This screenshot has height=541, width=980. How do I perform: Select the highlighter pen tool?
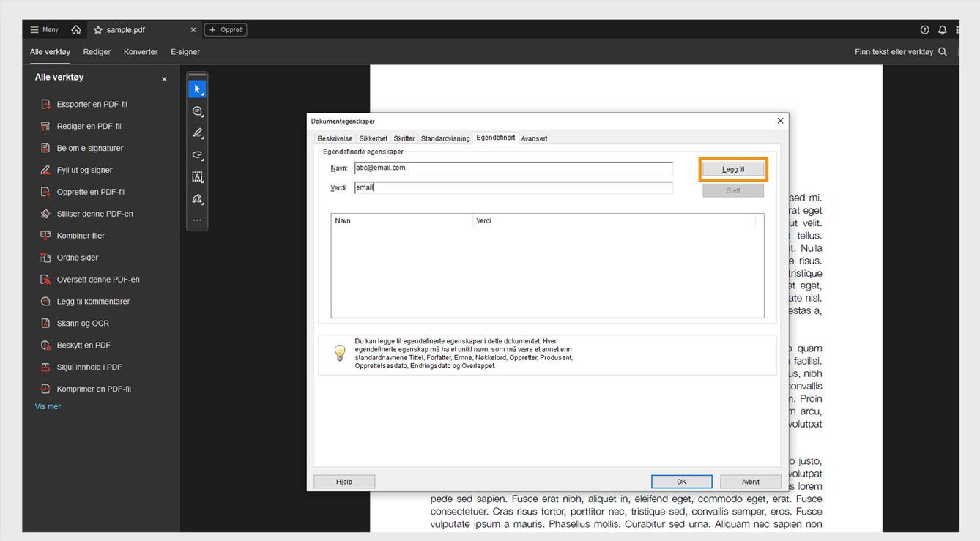coord(197,133)
